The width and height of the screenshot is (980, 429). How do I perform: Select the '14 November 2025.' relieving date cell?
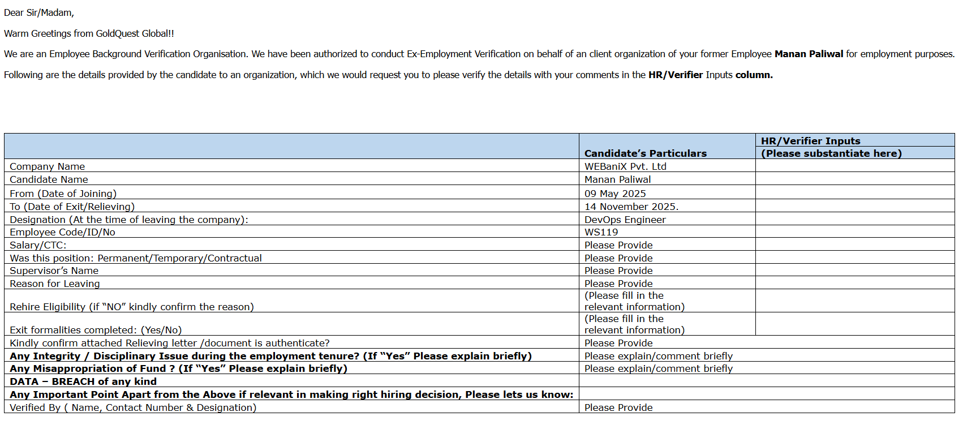(631, 207)
